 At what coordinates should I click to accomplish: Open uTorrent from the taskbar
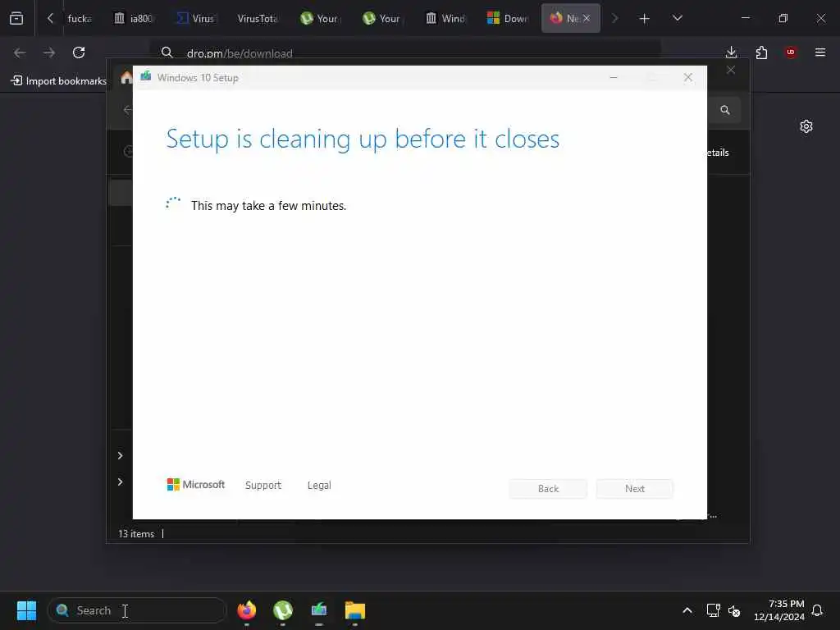point(283,610)
